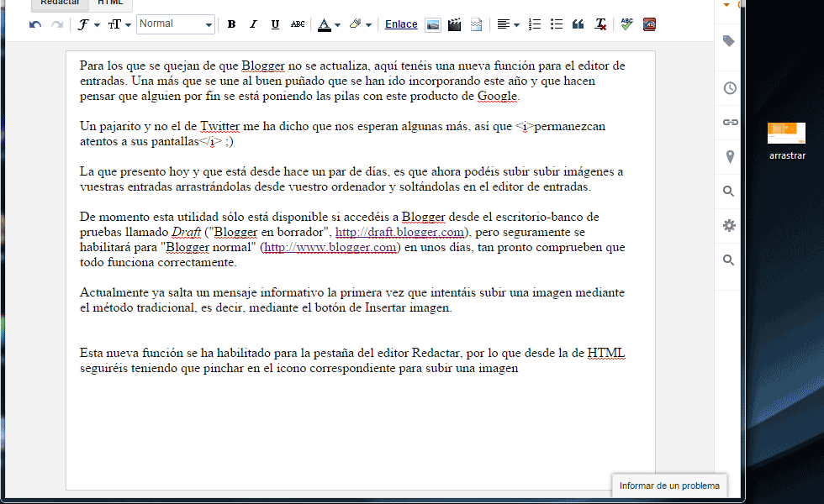
Task: Open the font family menu
Action: coord(88,24)
